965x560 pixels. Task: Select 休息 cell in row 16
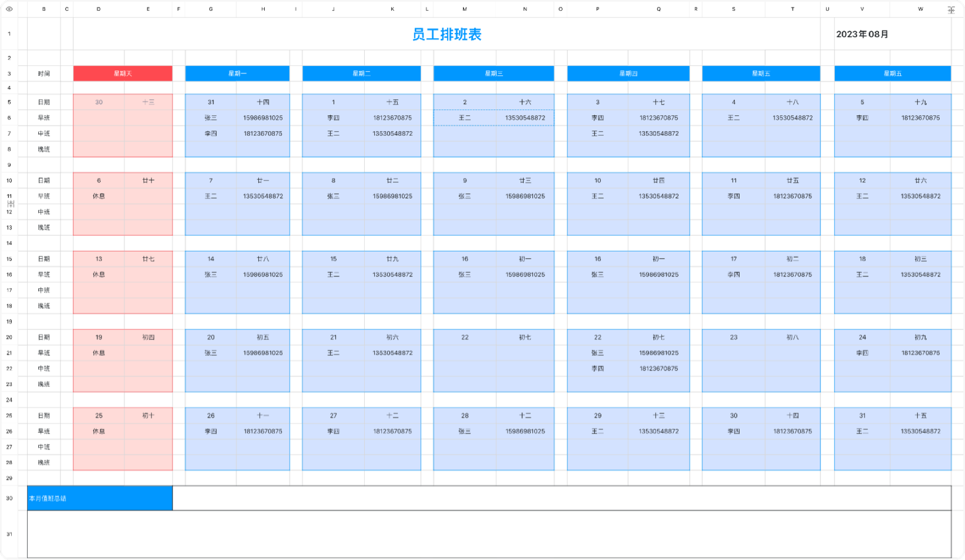(99, 275)
